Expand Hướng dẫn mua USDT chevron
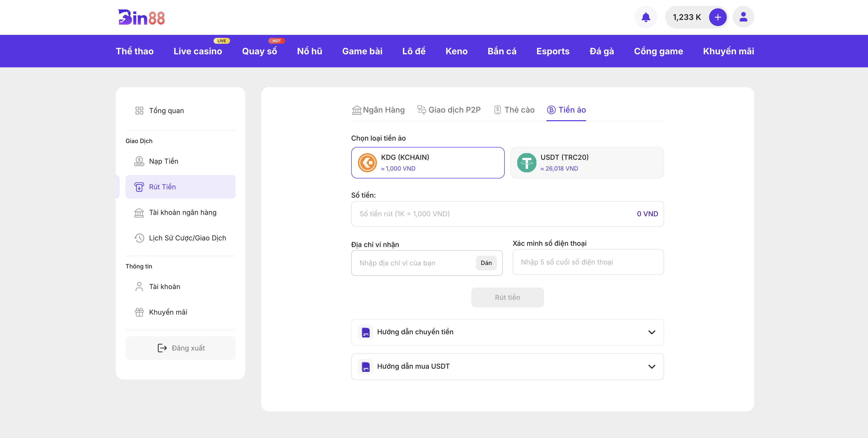Image resolution: width=868 pixels, height=438 pixels. point(652,367)
